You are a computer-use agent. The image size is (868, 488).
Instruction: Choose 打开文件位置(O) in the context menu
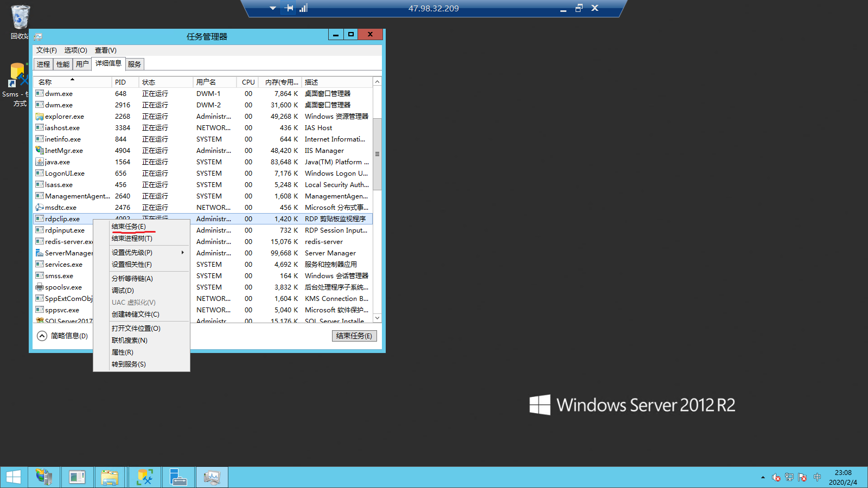[142, 329]
